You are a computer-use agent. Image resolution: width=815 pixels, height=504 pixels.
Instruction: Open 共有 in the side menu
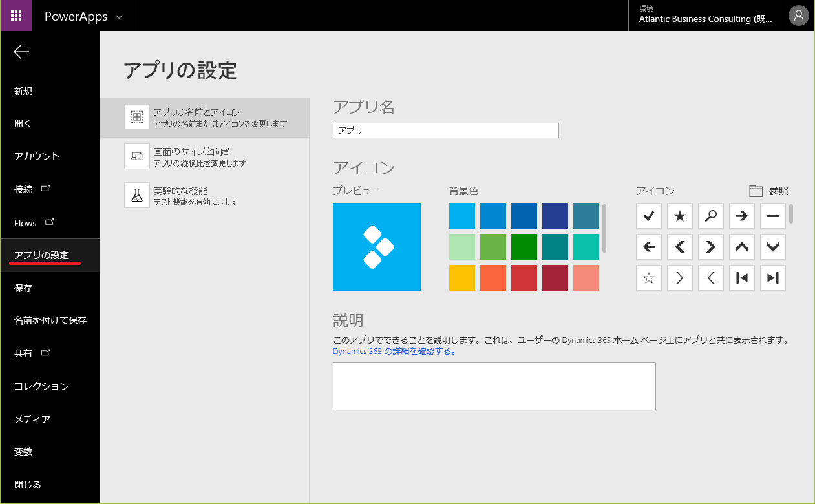[x=32, y=353]
